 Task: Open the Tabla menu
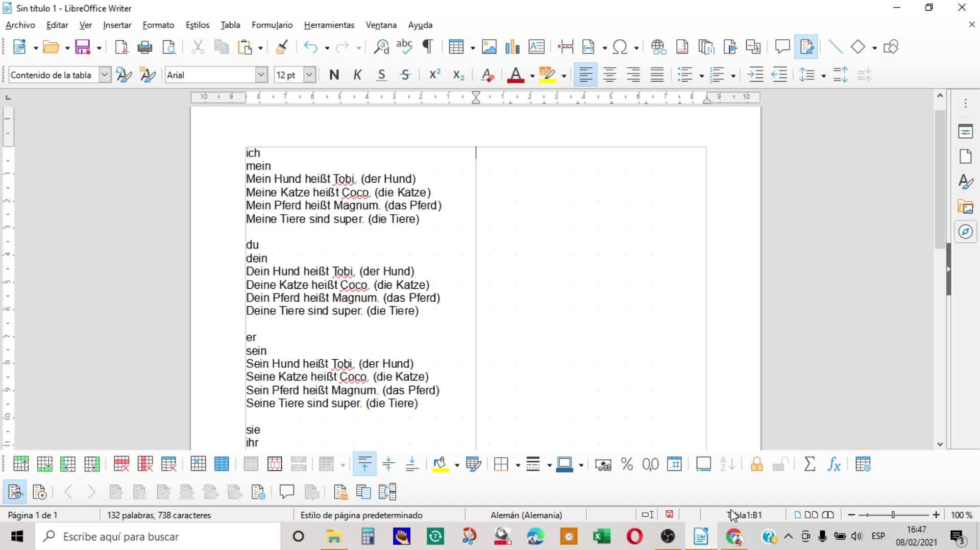(x=230, y=25)
